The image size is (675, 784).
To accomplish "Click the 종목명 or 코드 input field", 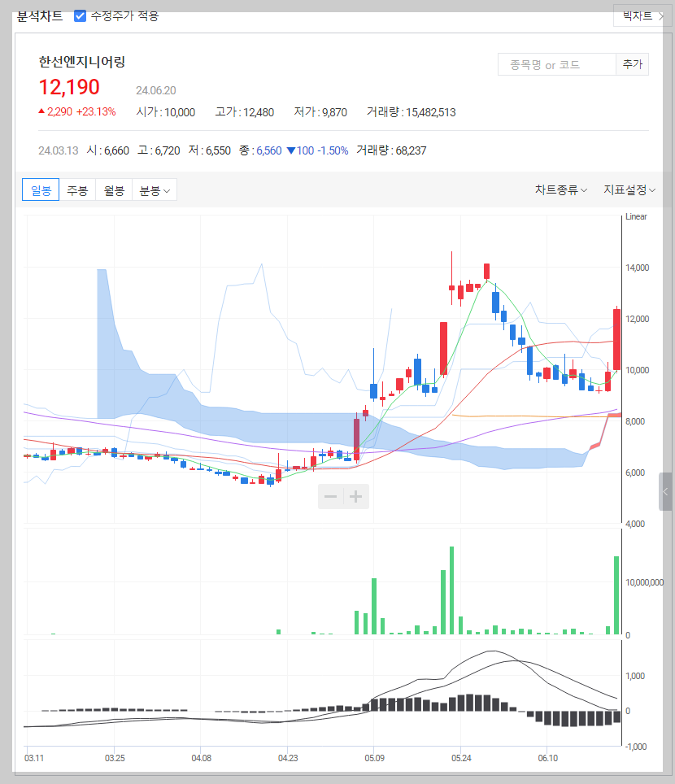I will click(556, 64).
